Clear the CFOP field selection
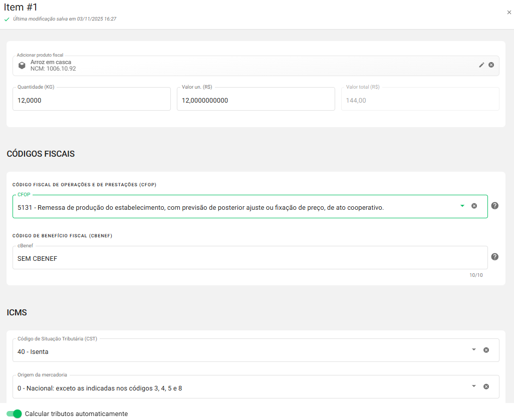 click(474, 206)
